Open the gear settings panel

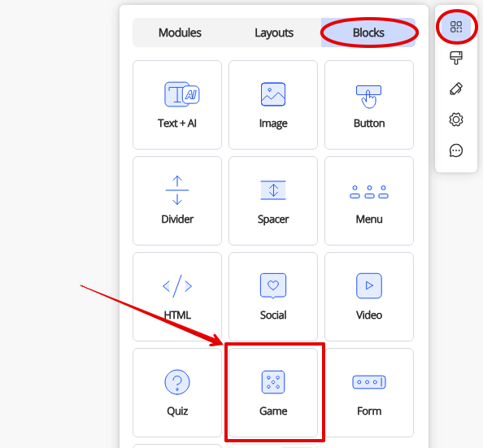[456, 120]
